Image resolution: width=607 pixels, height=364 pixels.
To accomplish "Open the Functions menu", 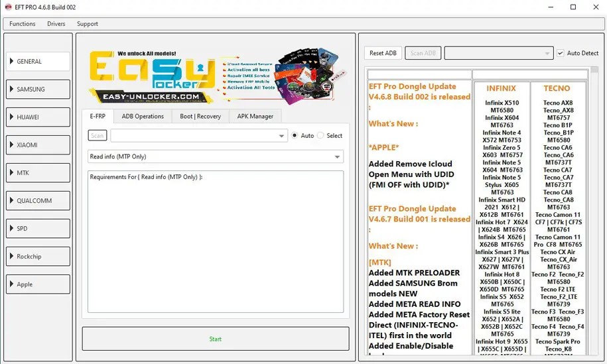I will pos(22,24).
